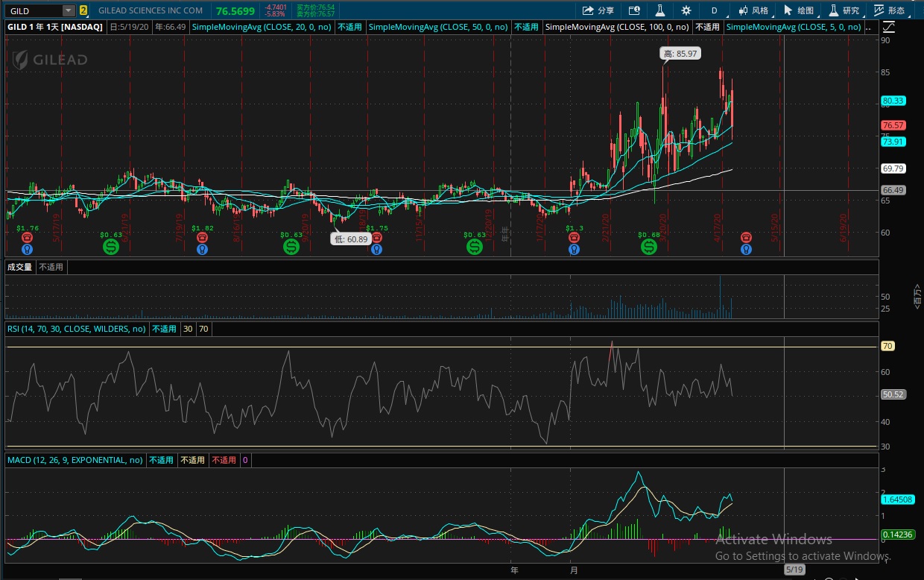Click the MACD 0 value box
Image resolution: width=924 pixels, height=580 pixels.
coord(245,460)
